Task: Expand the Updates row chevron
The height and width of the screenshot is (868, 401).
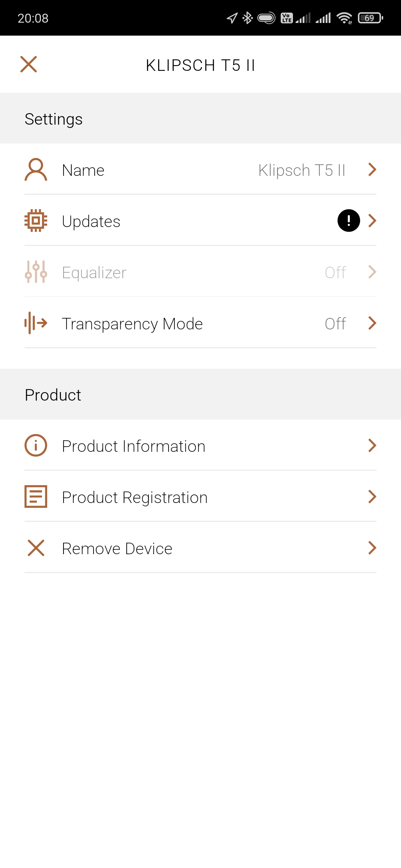Action: coord(372,221)
